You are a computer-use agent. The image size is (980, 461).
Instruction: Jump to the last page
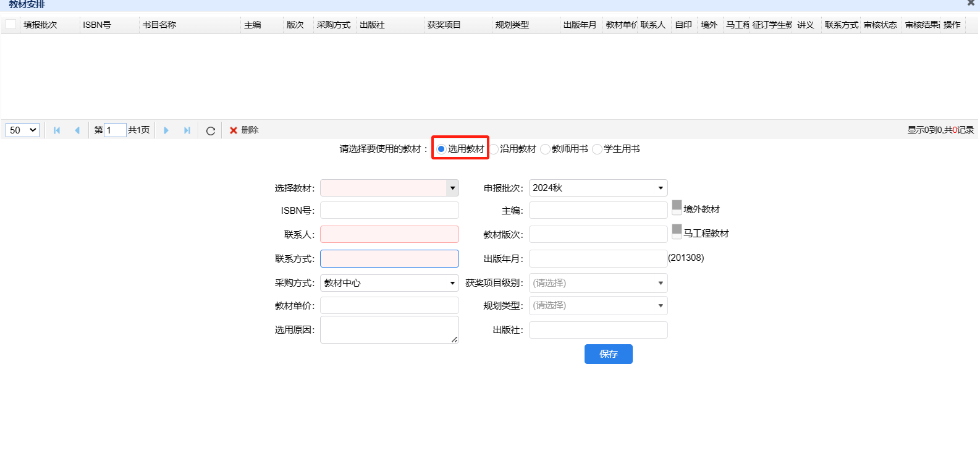[187, 130]
